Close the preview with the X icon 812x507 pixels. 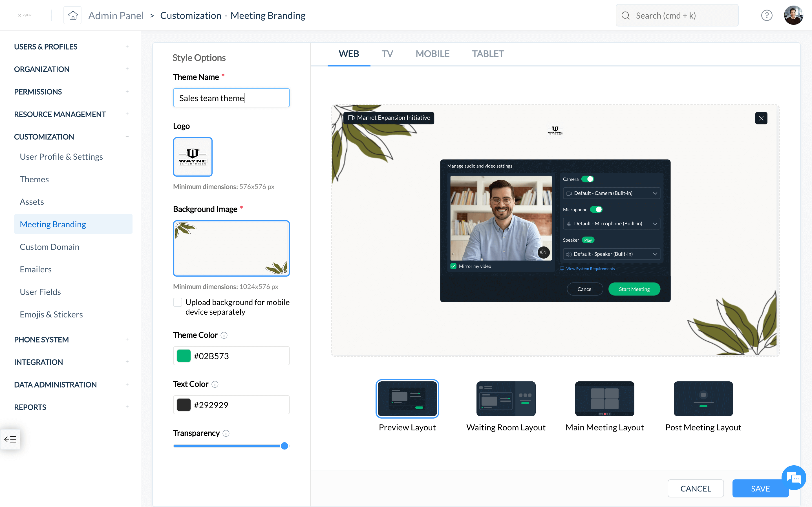[761, 118]
